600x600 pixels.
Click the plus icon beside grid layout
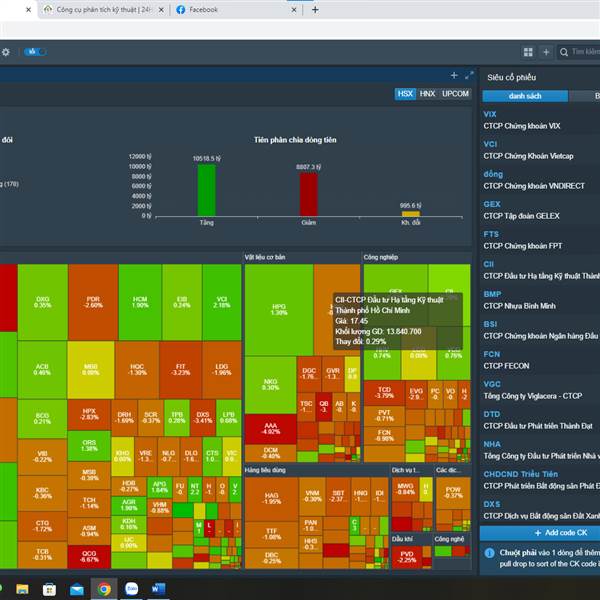pos(546,52)
